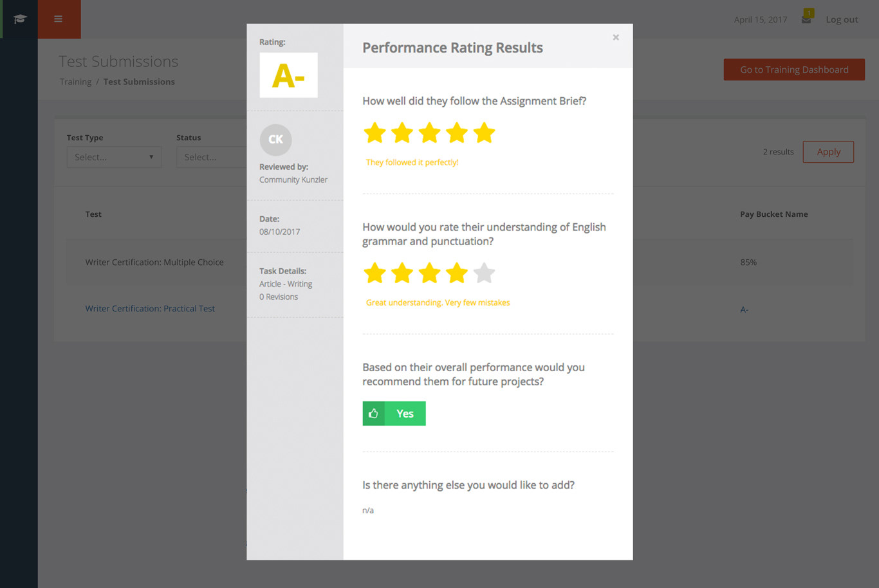Close the Performance Rating Results dialog
This screenshot has height=588, width=879.
pyautogui.click(x=616, y=37)
